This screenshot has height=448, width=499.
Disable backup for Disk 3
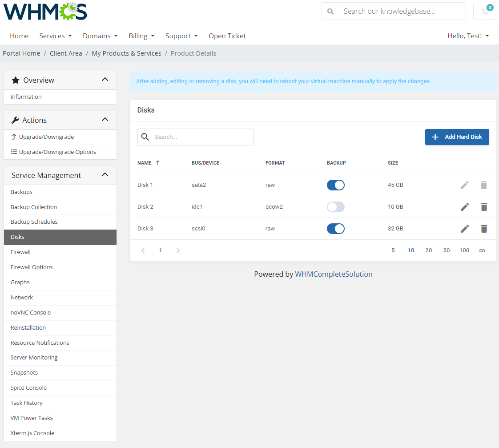336,229
